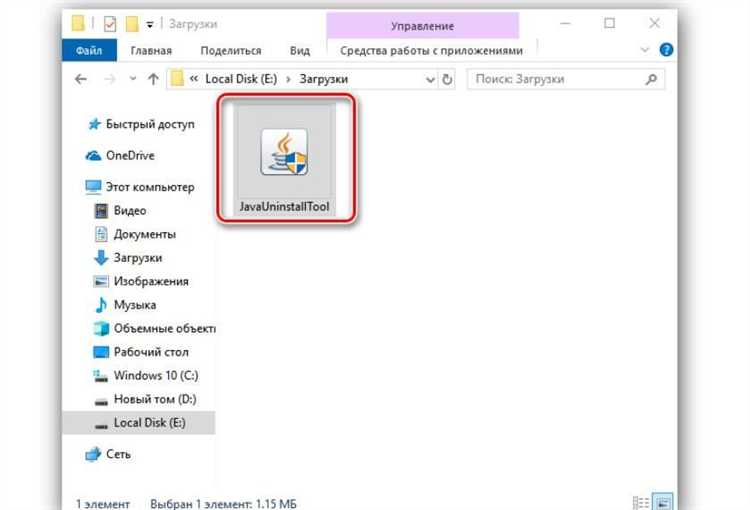Click the Этот компьютер monitor icon
750x510 pixels.
(x=93, y=187)
